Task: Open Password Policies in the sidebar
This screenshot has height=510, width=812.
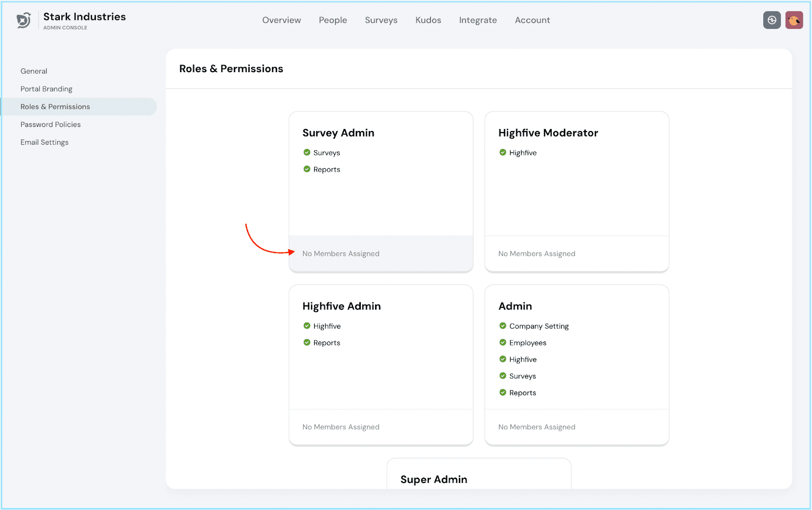Action: pyautogui.click(x=50, y=124)
